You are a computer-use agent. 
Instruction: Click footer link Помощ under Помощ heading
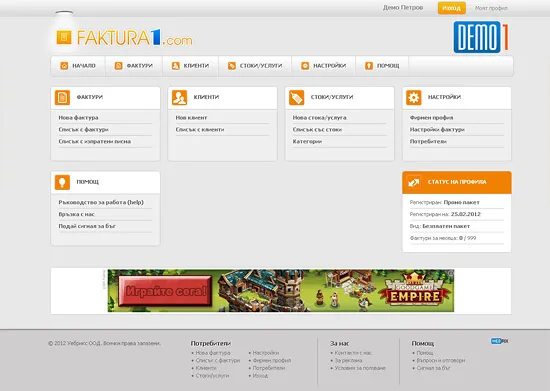point(425,353)
